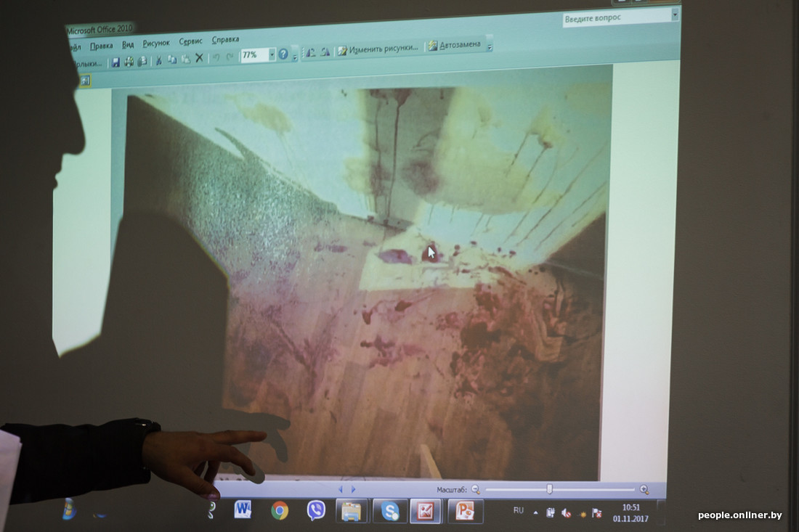Click the Автозамена button
The image size is (799, 532).
coord(455,45)
